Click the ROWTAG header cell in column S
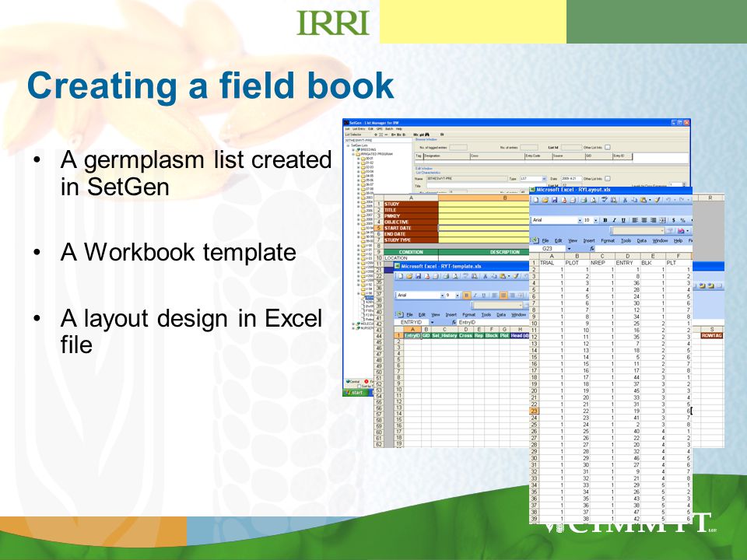 click(712, 336)
